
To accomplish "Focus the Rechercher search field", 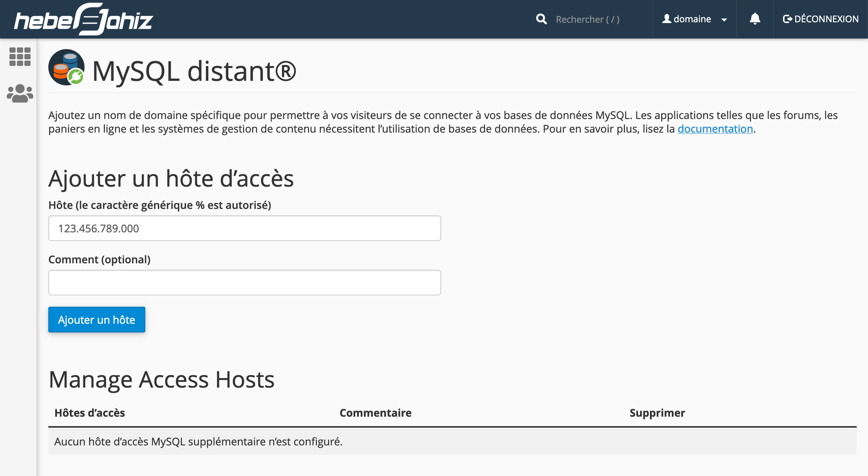I will click(588, 19).
